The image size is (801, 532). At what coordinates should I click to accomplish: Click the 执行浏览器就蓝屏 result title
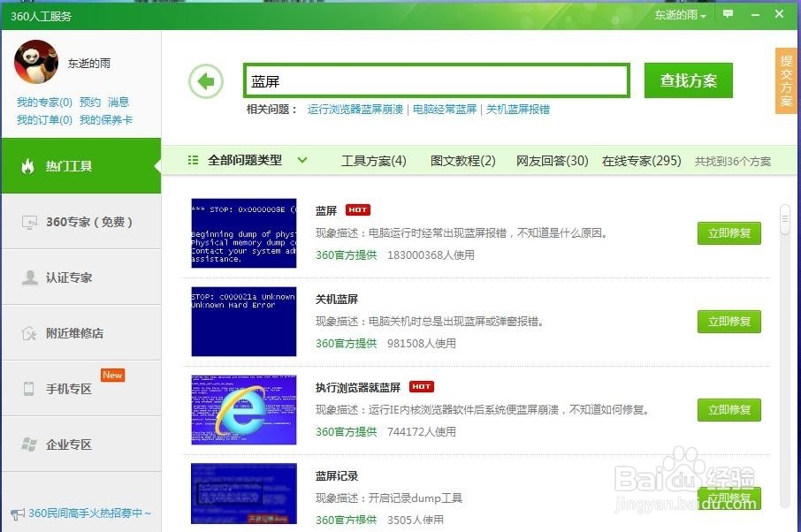pyautogui.click(x=357, y=388)
